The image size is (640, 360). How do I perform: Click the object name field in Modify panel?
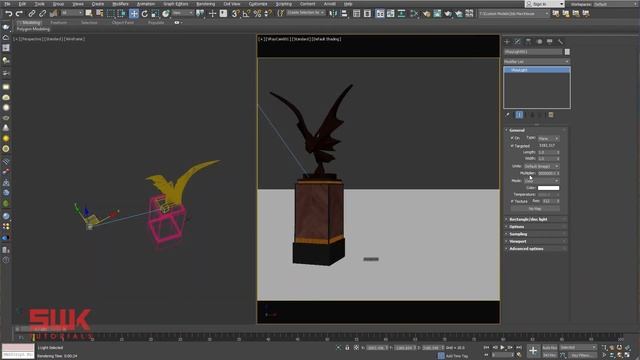(533, 52)
